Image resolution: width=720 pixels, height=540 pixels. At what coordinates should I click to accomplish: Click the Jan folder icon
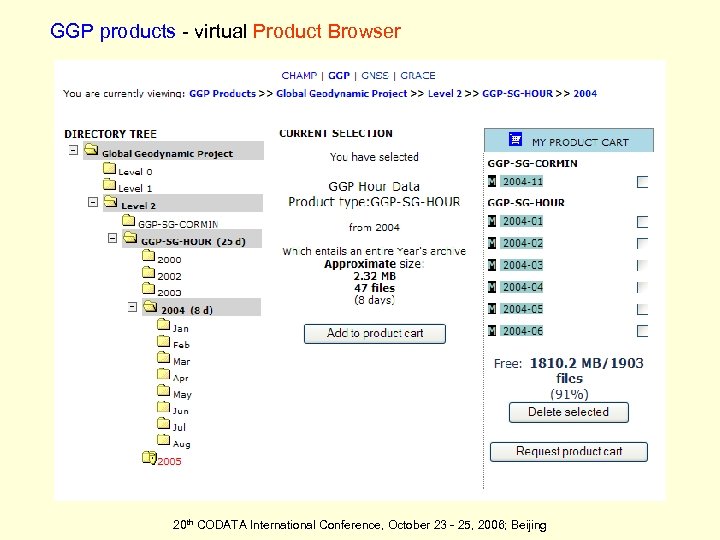(163, 325)
